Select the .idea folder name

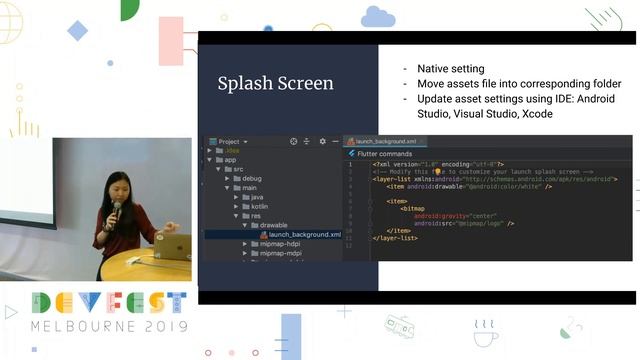[232, 151]
